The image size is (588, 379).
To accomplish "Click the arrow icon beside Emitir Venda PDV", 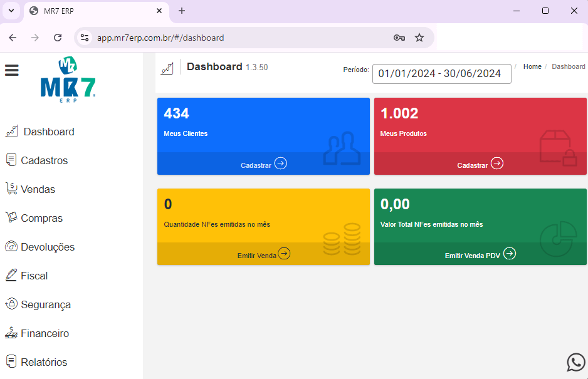I will click(509, 254).
